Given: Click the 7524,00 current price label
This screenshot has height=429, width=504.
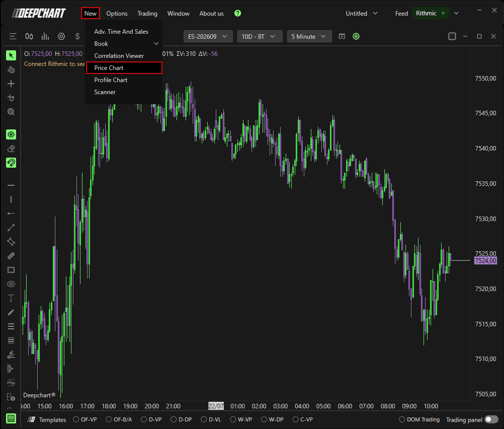Looking at the screenshot, I should pos(485,260).
